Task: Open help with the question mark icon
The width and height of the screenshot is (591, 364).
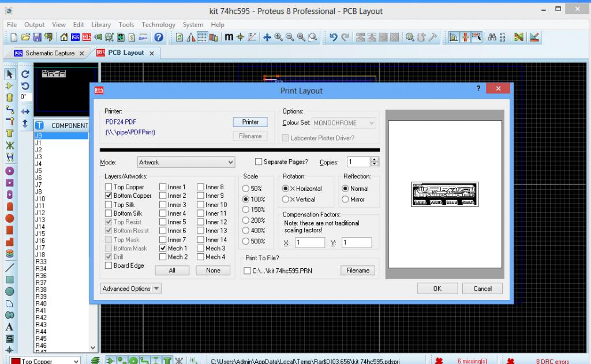Action: [159, 37]
